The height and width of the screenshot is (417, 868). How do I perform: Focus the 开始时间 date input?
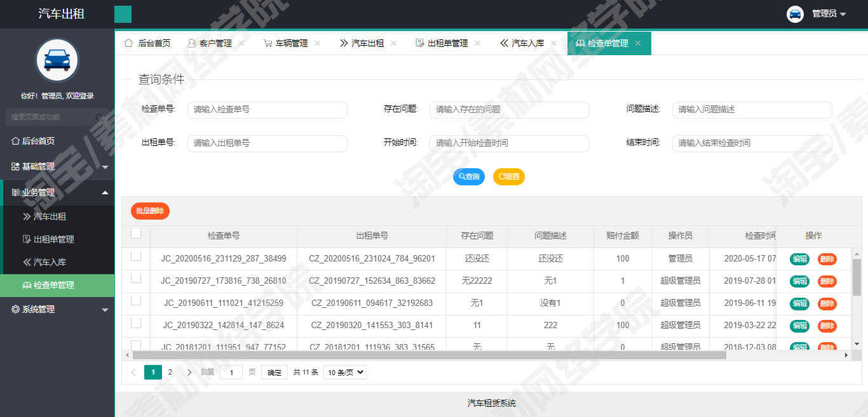510,143
